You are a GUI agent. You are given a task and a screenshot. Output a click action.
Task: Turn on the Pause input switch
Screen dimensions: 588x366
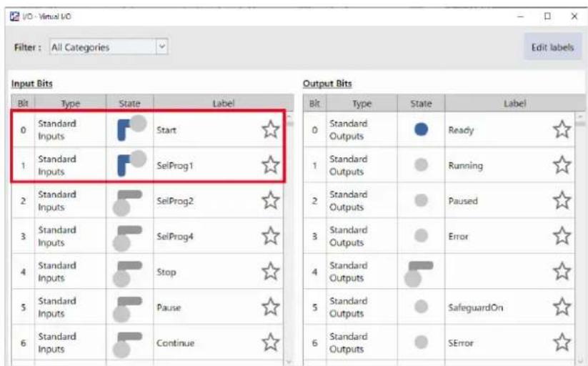[x=127, y=310]
